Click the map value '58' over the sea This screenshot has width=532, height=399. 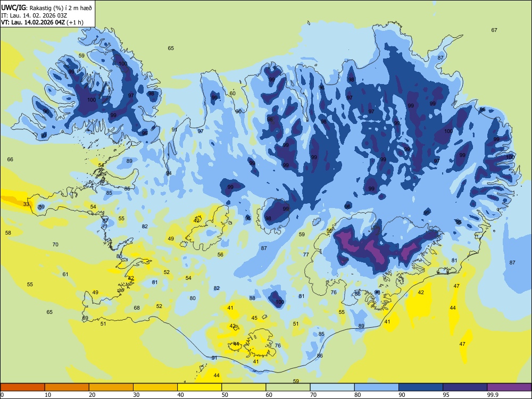[8, 233]
